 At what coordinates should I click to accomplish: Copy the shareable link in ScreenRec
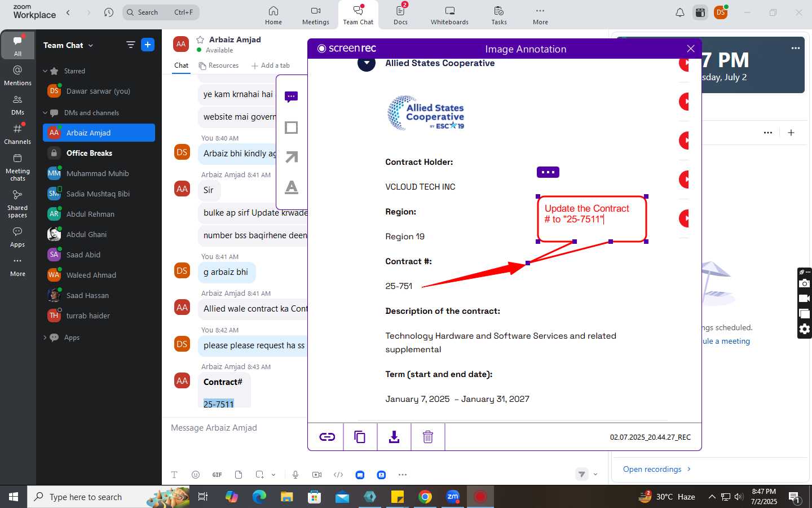[x=327, y=437]
